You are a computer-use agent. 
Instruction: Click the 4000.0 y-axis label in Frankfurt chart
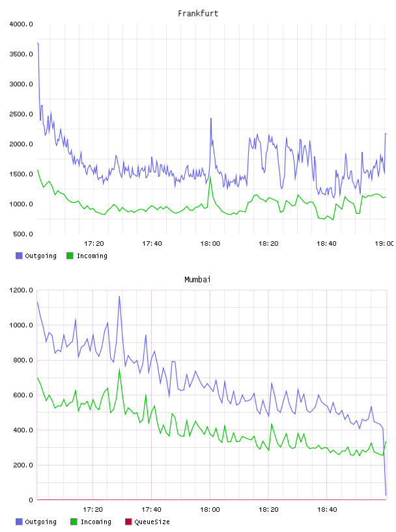tap(21, 24)
